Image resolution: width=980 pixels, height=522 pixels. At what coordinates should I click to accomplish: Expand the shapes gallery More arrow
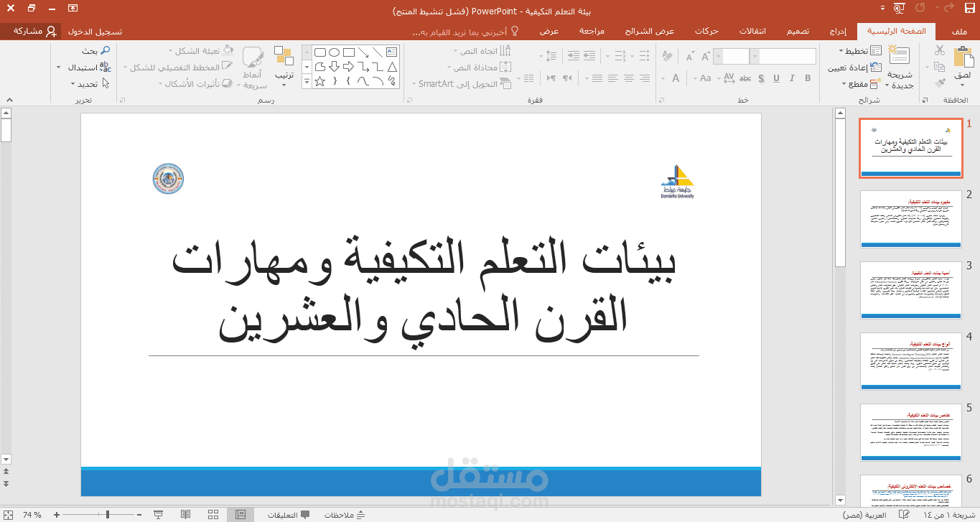tap(307, 82)
